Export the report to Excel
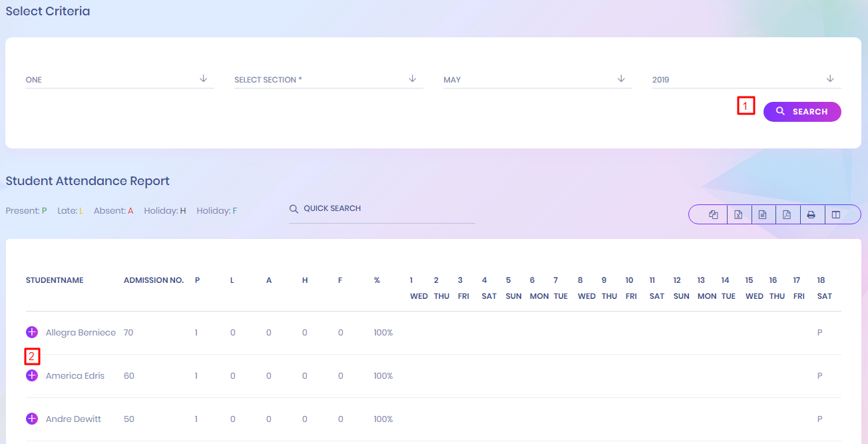This screenshot has width=868, height=444. tap(738, 214)
